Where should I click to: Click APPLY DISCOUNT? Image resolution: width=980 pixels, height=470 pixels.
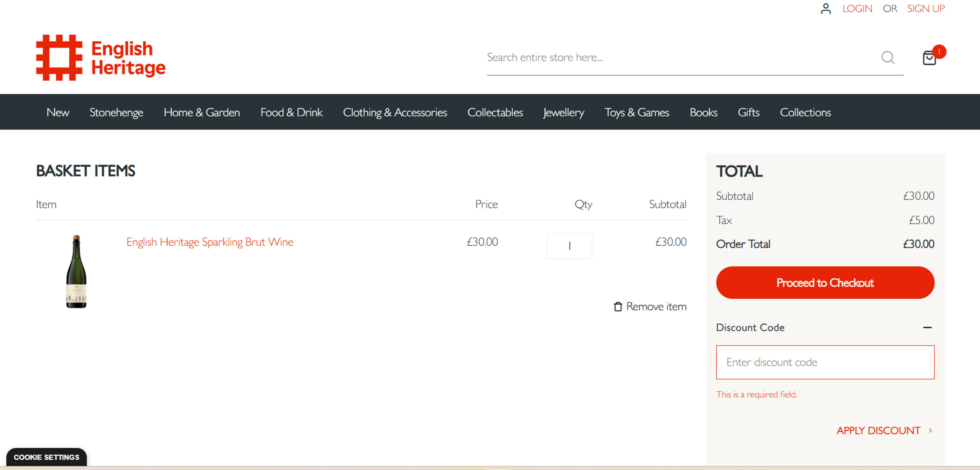click(878, 430)
